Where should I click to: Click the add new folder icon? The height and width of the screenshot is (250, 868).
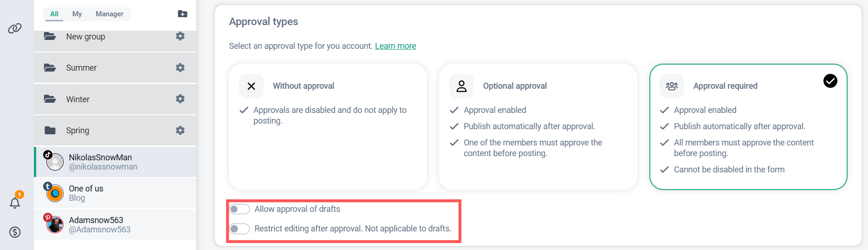[x=182, y=14]
